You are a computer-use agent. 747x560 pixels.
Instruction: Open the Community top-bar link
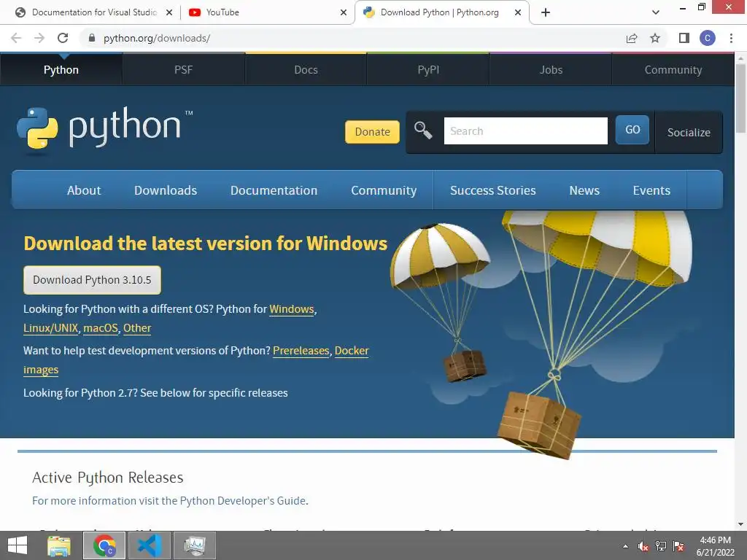673,70
